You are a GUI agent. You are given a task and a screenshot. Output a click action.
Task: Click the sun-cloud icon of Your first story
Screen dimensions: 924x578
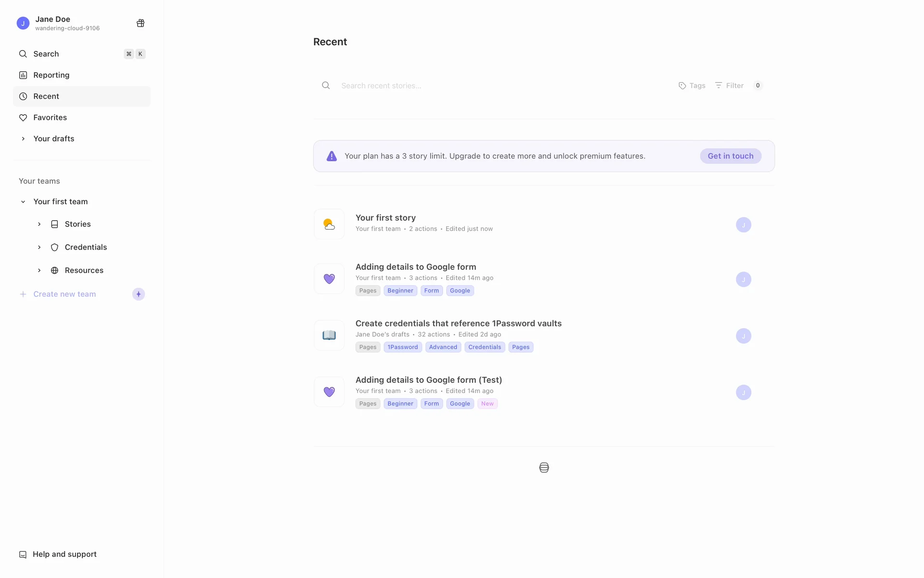click(x=329, y=224)
